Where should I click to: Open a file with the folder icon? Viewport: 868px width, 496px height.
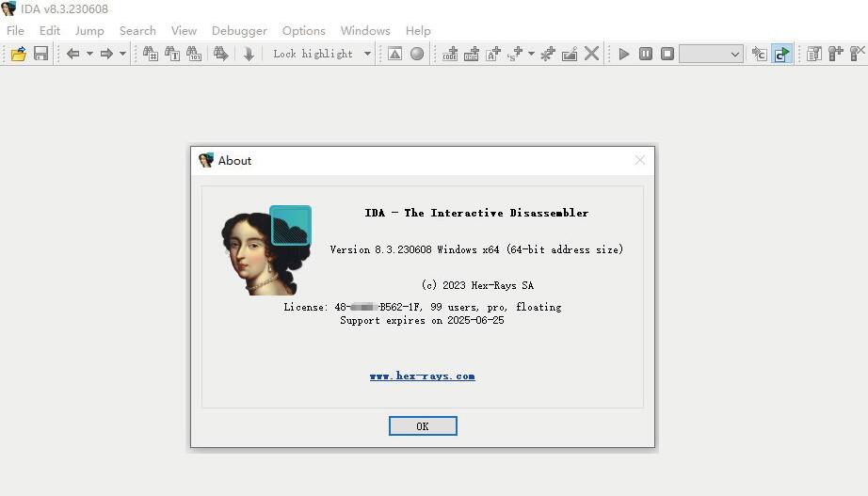click(x=18, y=54)
